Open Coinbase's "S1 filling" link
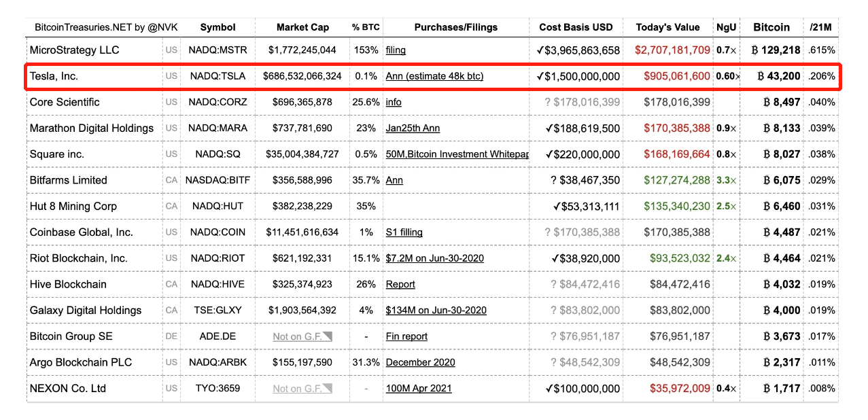 click(404, 232)
